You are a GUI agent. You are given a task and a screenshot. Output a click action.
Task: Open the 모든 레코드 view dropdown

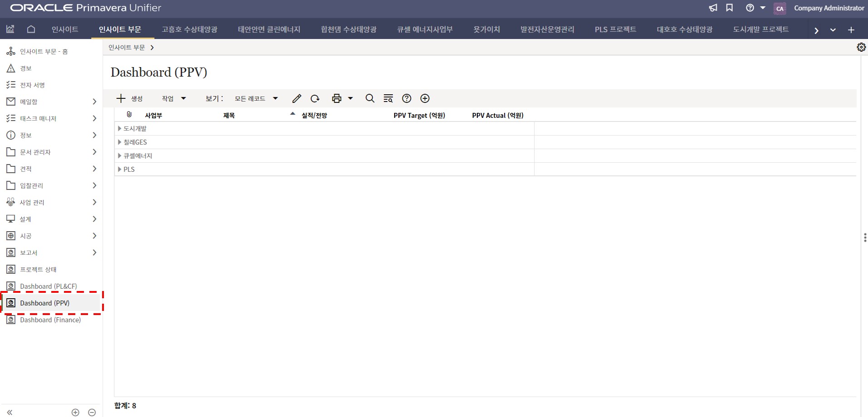coord(256,98)
